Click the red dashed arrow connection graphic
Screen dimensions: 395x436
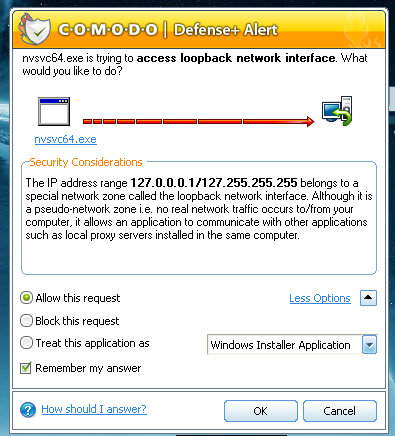[199, 121]
